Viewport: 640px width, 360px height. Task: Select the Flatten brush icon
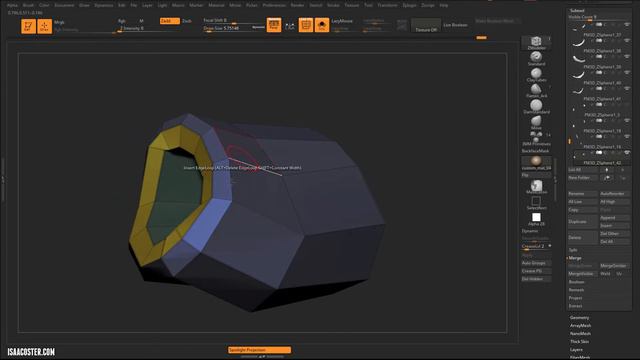point(536,91)
